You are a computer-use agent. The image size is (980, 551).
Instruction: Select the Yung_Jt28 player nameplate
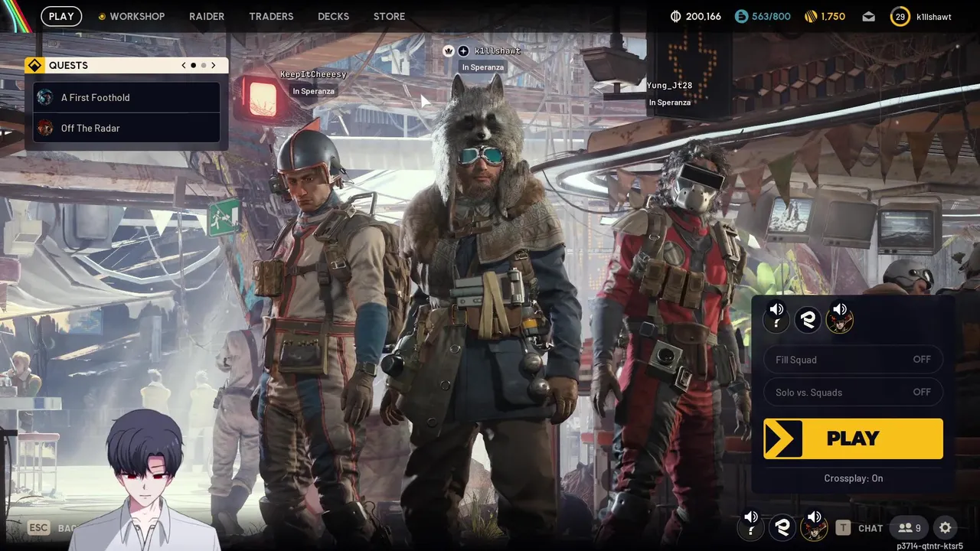click(669, 86)
